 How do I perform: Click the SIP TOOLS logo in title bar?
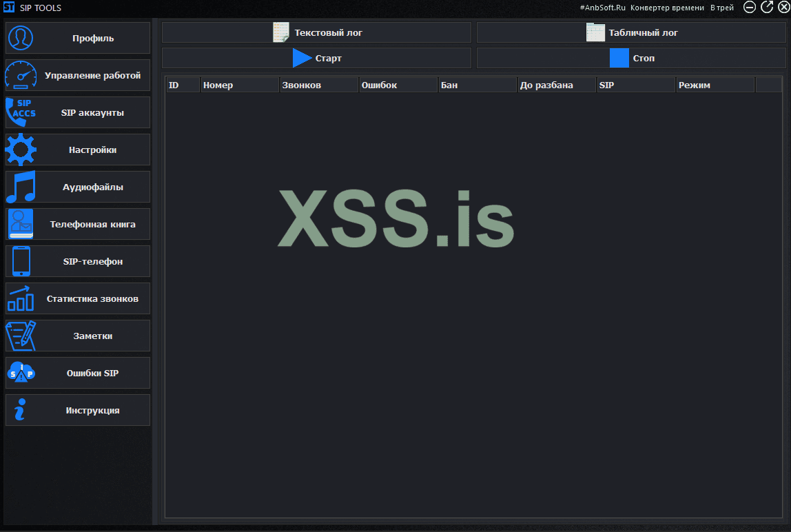point(8,8)
